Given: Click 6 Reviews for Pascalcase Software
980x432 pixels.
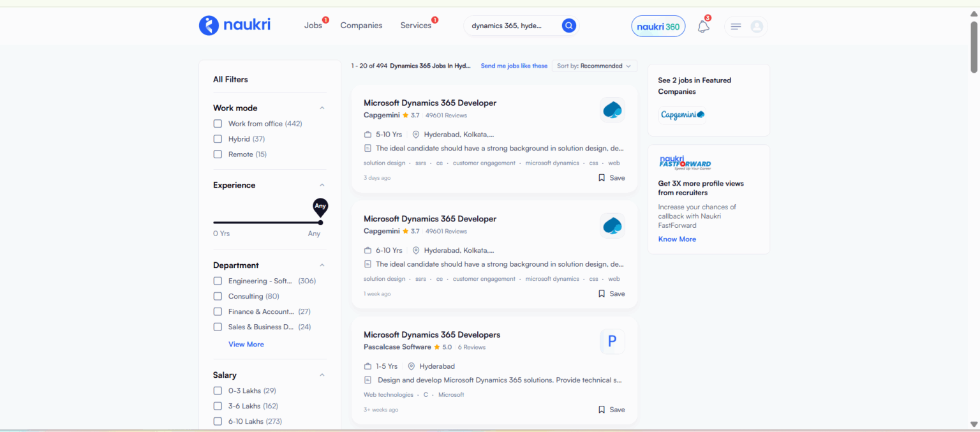Looking at the screenshot, I should pyautogui.click(x=471, y=347).
